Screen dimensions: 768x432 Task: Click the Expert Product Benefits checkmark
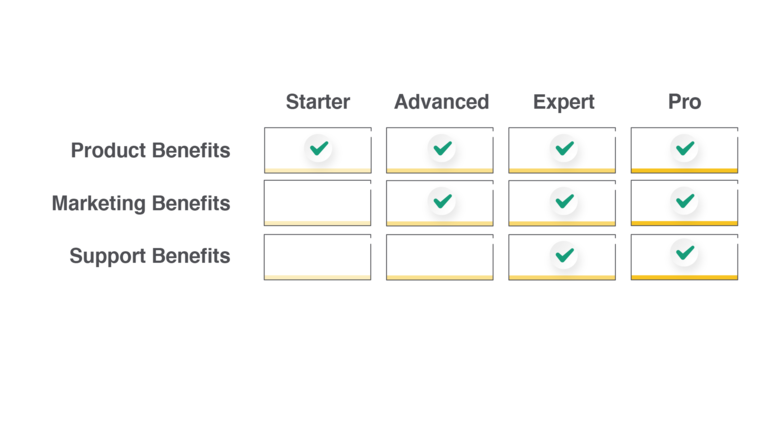pos(564,148)
